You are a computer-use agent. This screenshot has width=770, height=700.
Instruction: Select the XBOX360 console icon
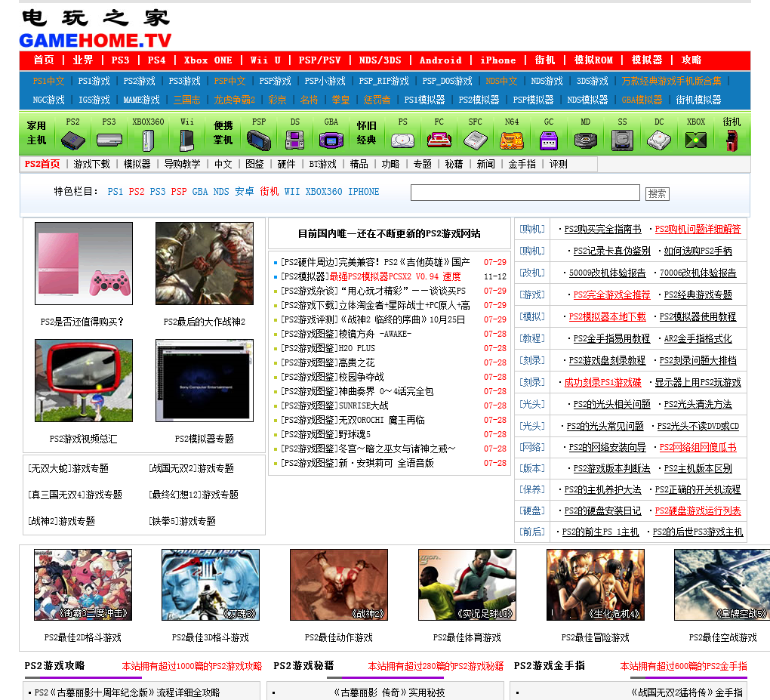point(148,140)
